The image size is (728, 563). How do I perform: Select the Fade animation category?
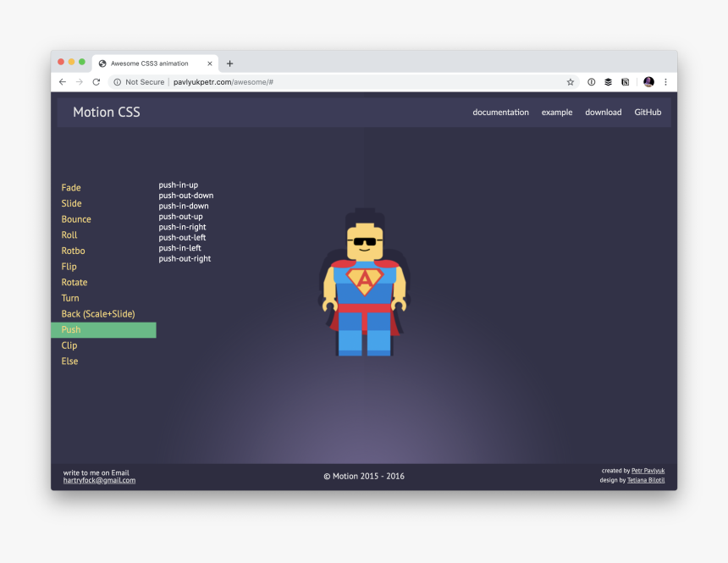[71, 188]
